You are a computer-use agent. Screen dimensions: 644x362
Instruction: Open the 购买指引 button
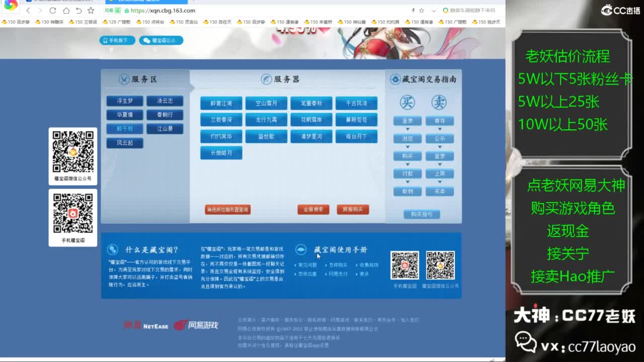click(x=422, y=215)
